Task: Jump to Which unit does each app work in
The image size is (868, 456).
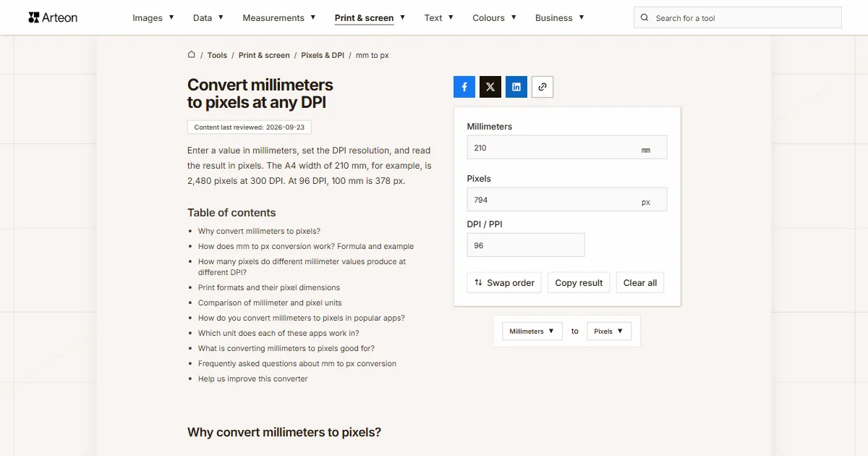Action: (x=278, y=334)
